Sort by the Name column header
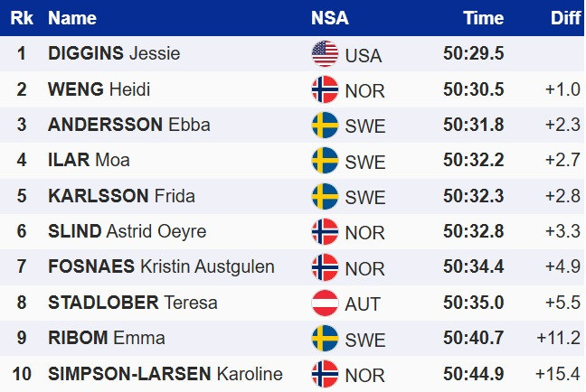The height and width of the screenshot is (392, 586). click(x=72, y=18)
